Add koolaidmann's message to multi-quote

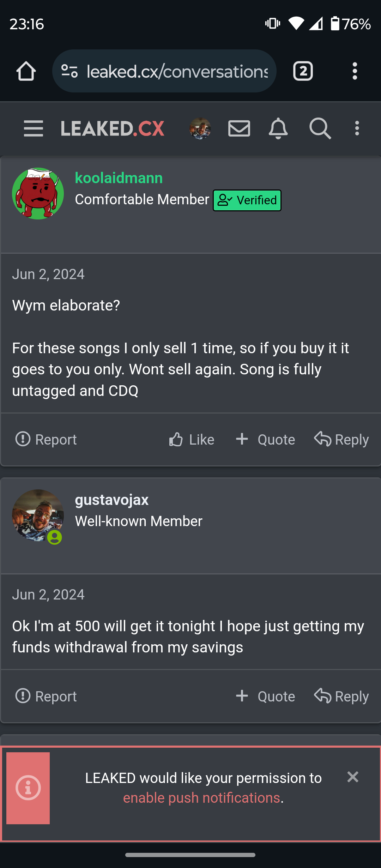[x=265, y=440]
